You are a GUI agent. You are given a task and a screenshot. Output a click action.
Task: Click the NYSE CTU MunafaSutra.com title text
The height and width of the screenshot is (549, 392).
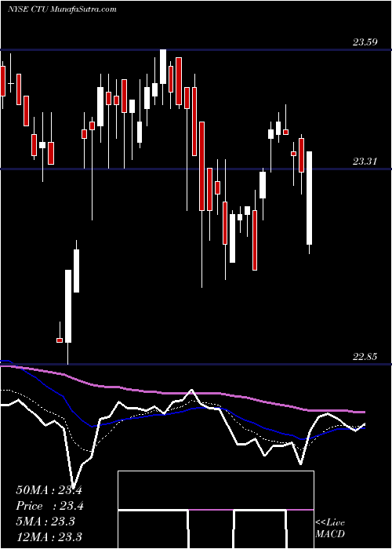(62, 9)
